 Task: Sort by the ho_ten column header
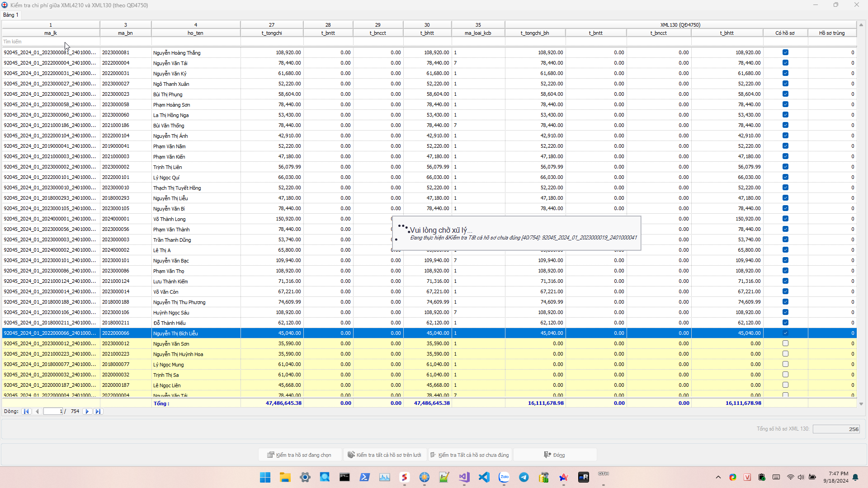[195, 33]
